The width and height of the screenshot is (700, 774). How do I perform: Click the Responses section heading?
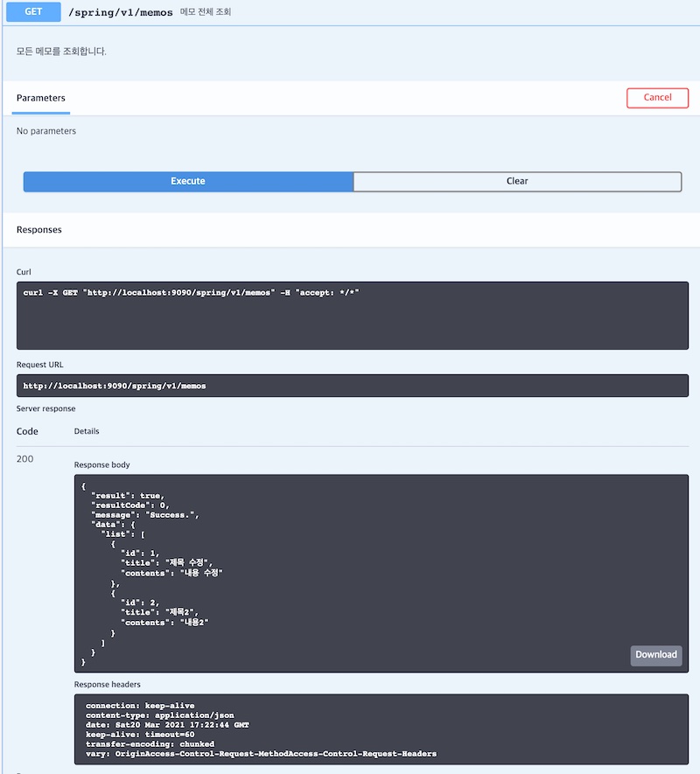39,229
